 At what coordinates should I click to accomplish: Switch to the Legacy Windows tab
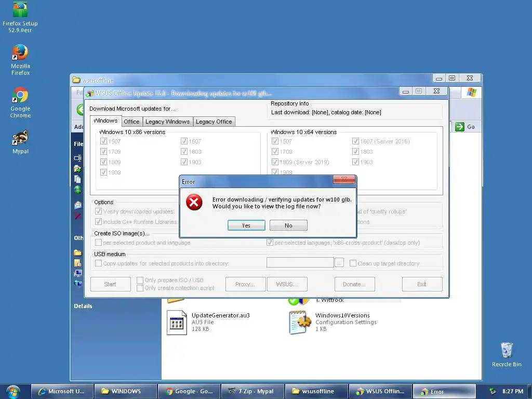(168, 122)
